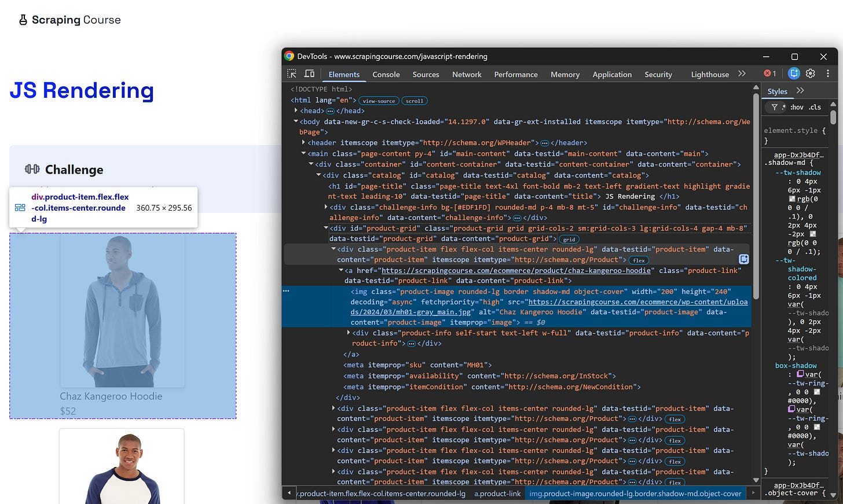Select the Elements tab
The width and height of the screenshot is (843, 504).
344,74
